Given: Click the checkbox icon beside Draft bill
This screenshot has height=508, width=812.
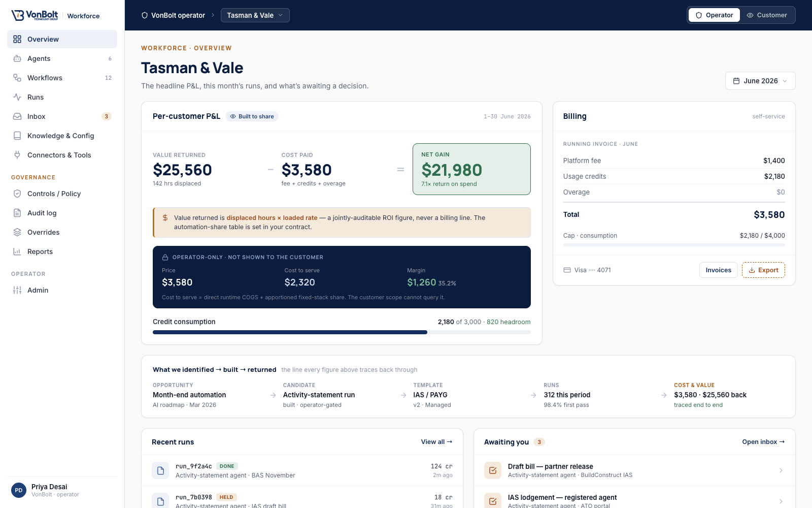Looking at the screenshot, I should point(493,470).
